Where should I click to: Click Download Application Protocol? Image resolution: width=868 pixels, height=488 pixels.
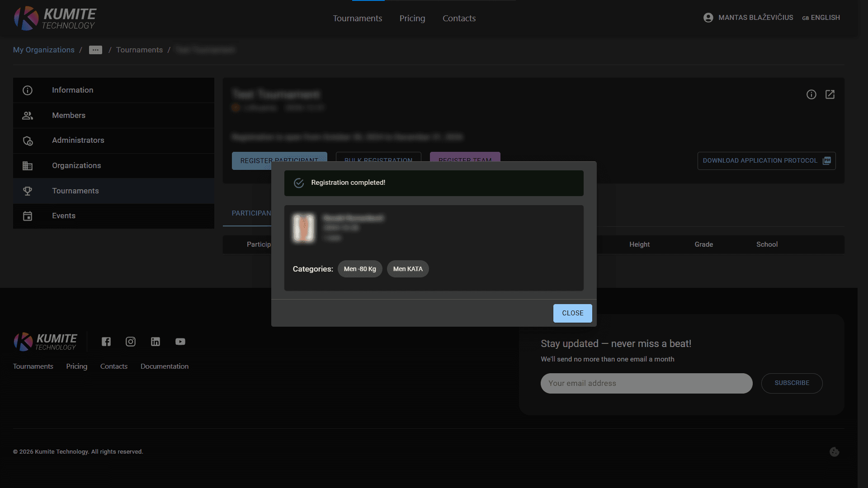[766, 160]
